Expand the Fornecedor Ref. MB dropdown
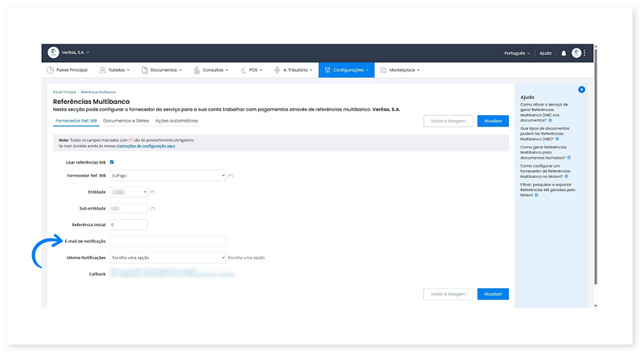Viewport: 644px width, 356px height. [x=167, y=175]
